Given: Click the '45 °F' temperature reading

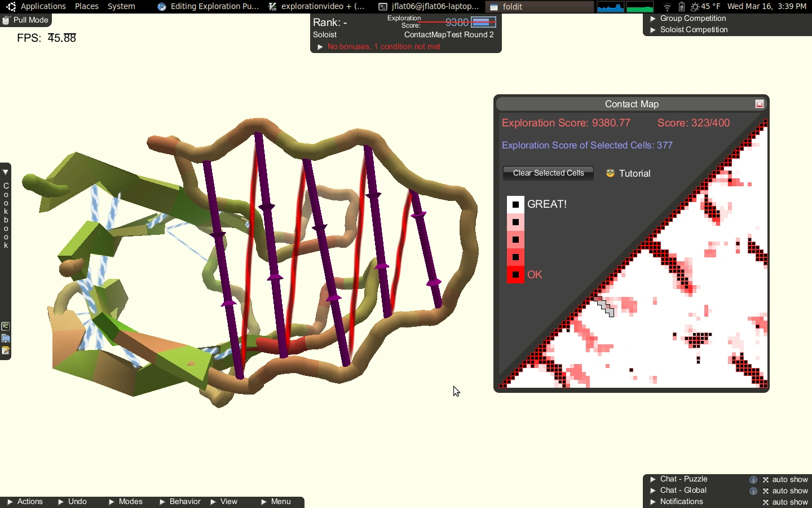Looking at the screenshot, I should pyautogui.click(x=710, y=7).
